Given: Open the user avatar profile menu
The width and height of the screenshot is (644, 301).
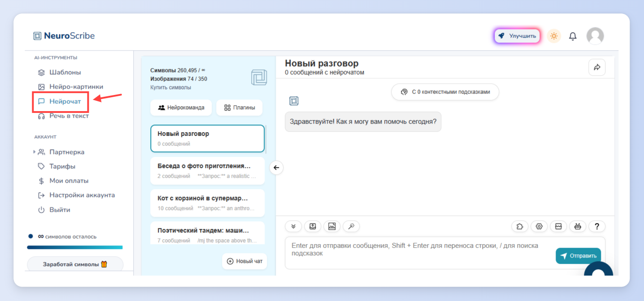Looking at the screenshot, I should (x=595, y=36).
